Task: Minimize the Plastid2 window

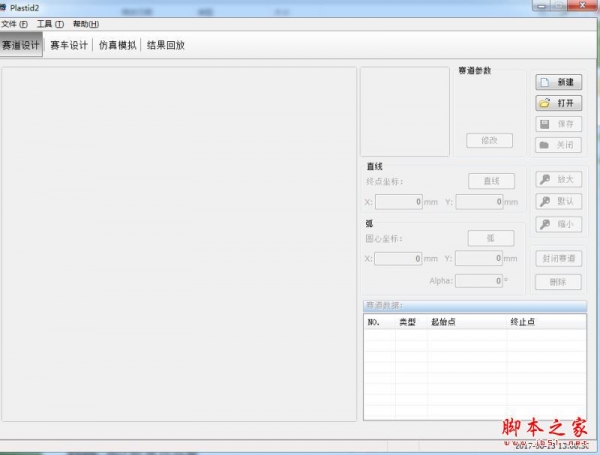Action: click(541, 6)
